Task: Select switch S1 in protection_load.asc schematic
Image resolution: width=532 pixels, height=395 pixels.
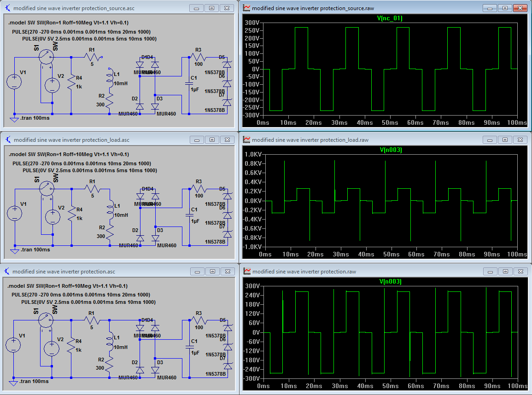Action: coord(47,189)
